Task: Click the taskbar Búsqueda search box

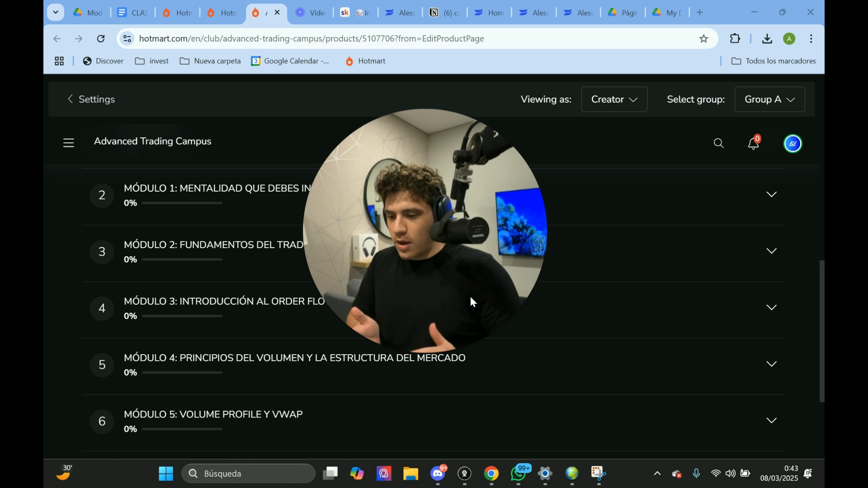Action: [x=249, y=474]
